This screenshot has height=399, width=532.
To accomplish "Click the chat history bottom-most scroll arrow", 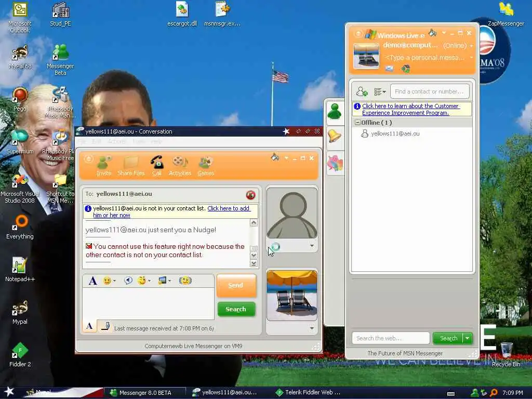I will coord(254,263).
